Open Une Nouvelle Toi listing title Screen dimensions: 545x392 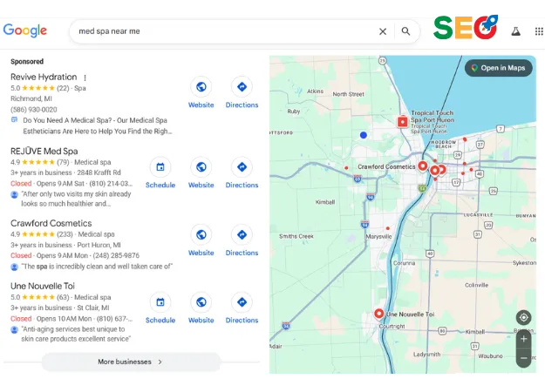[43, 286]
